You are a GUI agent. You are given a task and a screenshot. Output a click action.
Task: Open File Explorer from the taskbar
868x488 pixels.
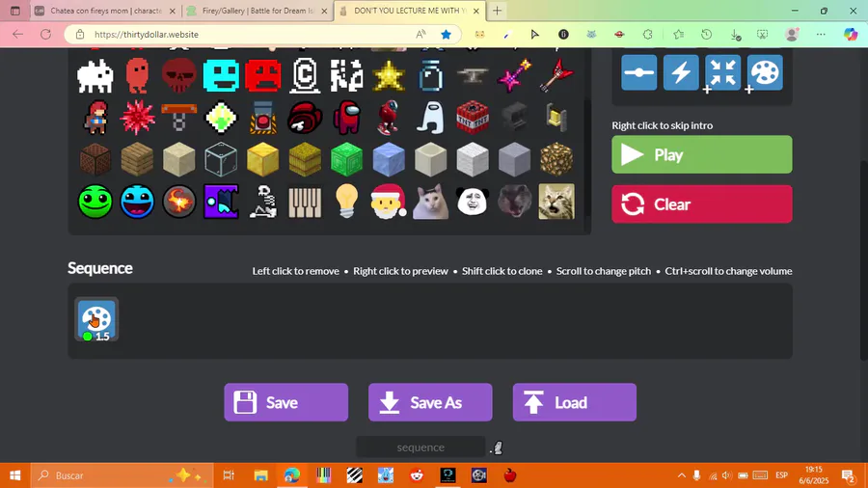click(x=260, y=475)
